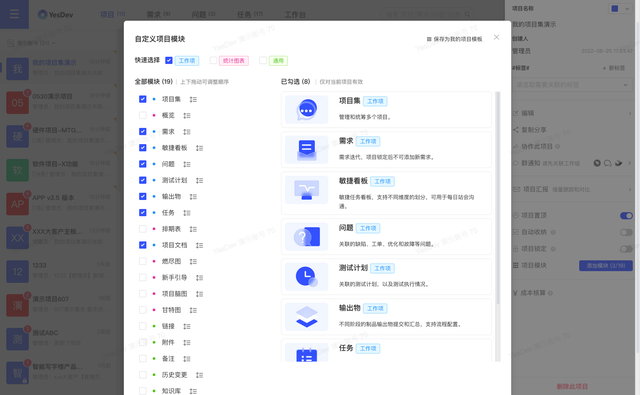Image resolution: width=640 pixels, height=395 pixels.
Task: Click the 添加模块 (3/19) button
Action: (606, 266)
